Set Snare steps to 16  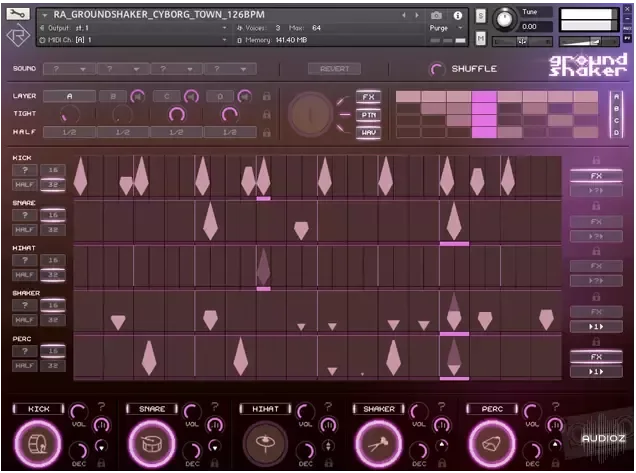(53, 215)
